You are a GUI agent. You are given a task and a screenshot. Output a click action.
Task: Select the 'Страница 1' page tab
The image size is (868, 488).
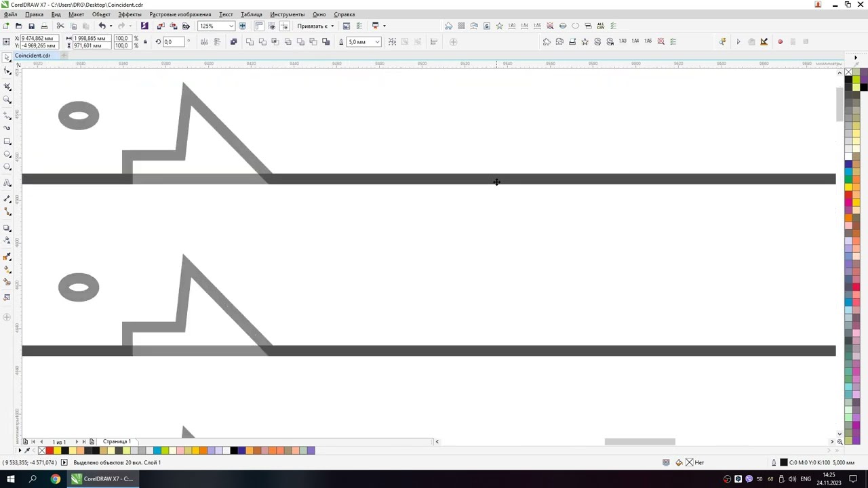click(117, 442)
